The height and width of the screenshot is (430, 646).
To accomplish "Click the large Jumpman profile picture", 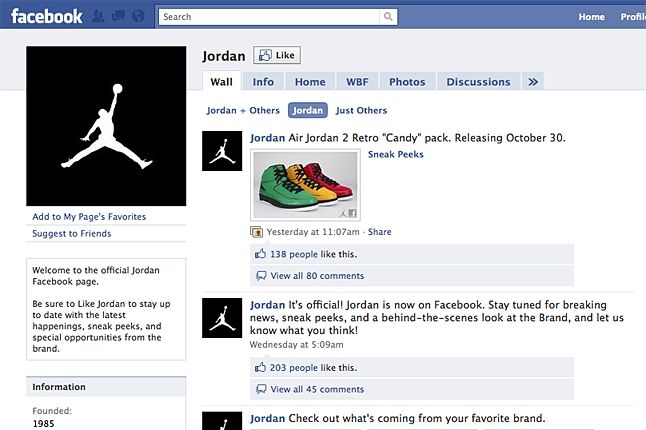I will (x=106, y=126).
